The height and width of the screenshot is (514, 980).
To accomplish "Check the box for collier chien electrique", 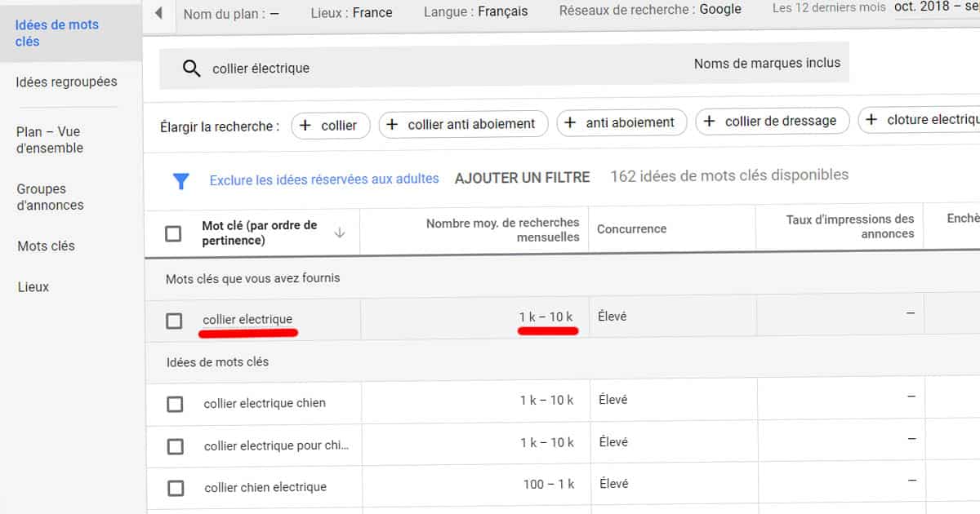I will pyautogui.click(x=176, y=488).
